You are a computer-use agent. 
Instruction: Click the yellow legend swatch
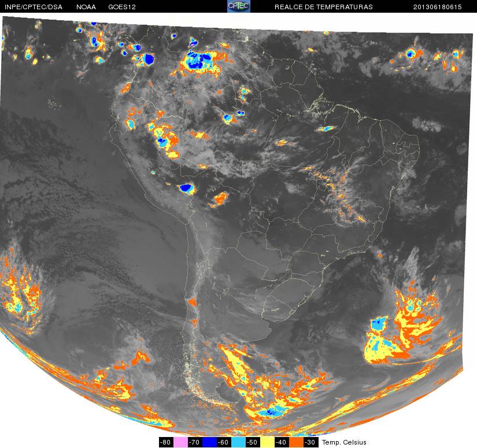(x=267, y=442)
